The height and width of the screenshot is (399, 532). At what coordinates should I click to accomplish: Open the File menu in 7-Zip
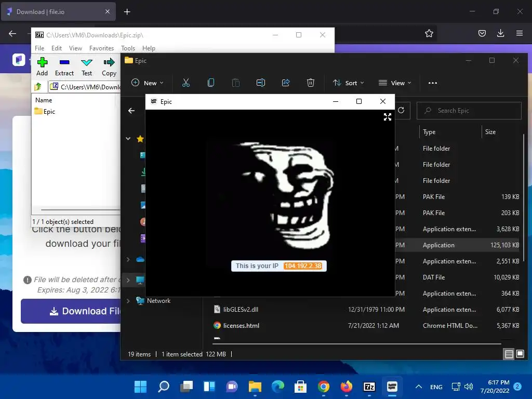[39, 48]
